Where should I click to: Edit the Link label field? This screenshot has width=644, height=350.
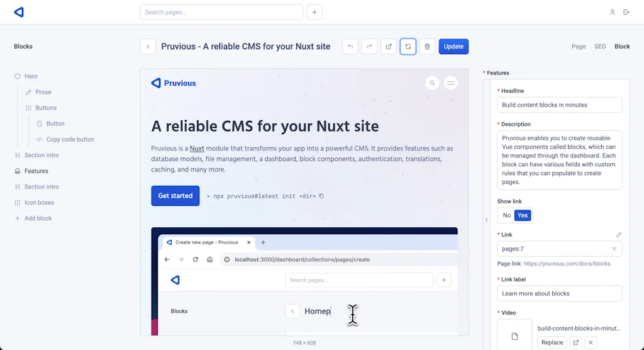coord(559,293)
